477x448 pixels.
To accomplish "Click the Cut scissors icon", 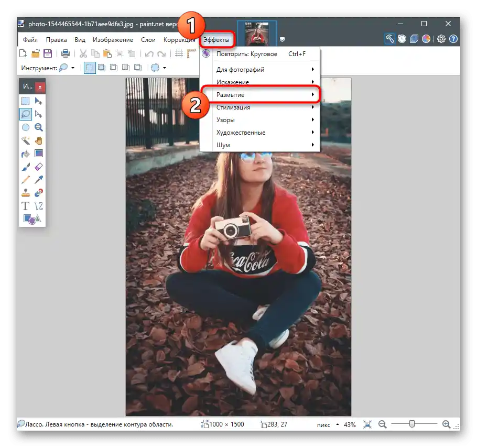I will pyautogui.click(x=83, y=53).
